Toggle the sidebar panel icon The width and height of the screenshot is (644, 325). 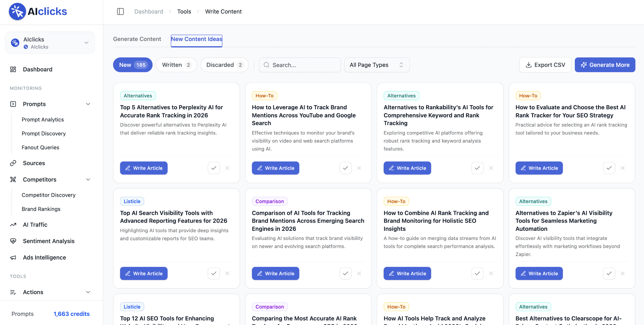(120, 12)
